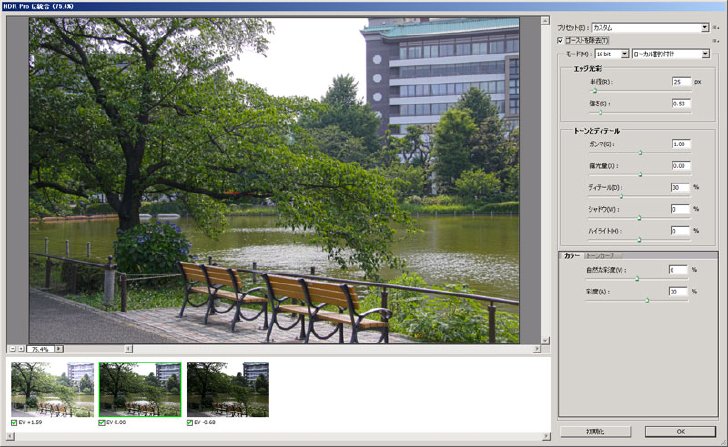Viewport: 728px width, 447px height.
Task: Click the ガンマ (gamma) slider handle
Action: [640, 153]
